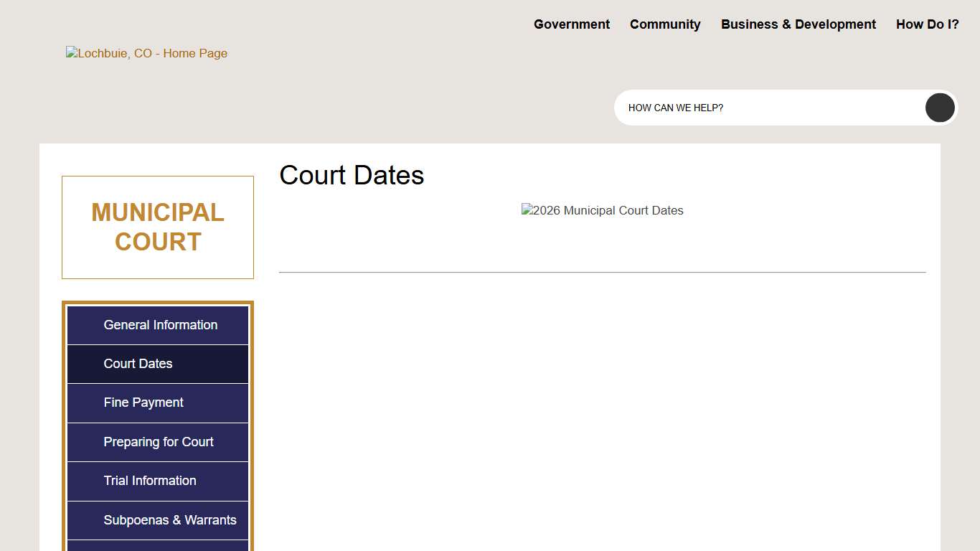Click the broken 2026 Municipal Court Dates image
Screen dimensions: 980x551
click(x=602, y=210)
